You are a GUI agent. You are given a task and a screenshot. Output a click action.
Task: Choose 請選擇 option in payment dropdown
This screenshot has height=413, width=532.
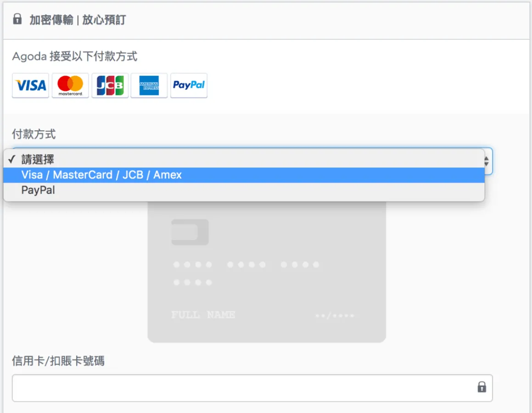point(244,159)
